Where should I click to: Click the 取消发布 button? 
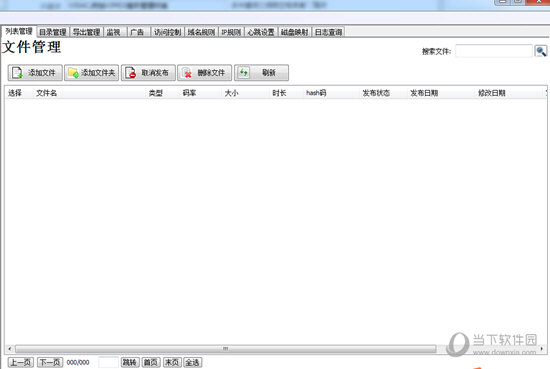148,73
